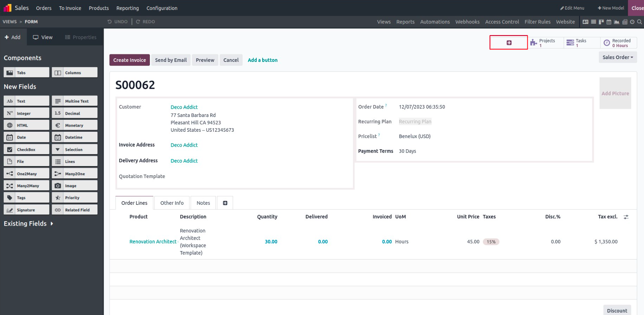Viewport: 644px width, 315px height.
Task: Toggle optional columns in order lines
Action: click(626, 217)
